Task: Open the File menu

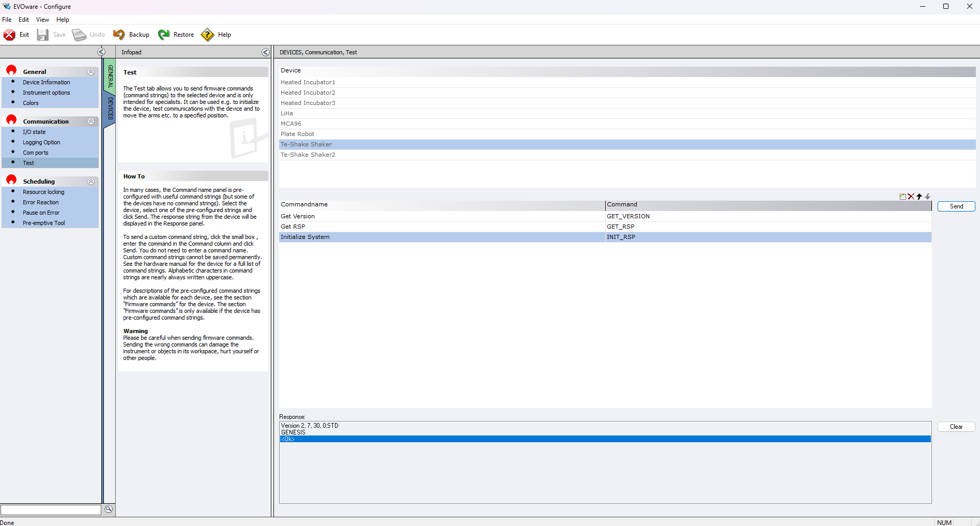Action: [7, 20]
